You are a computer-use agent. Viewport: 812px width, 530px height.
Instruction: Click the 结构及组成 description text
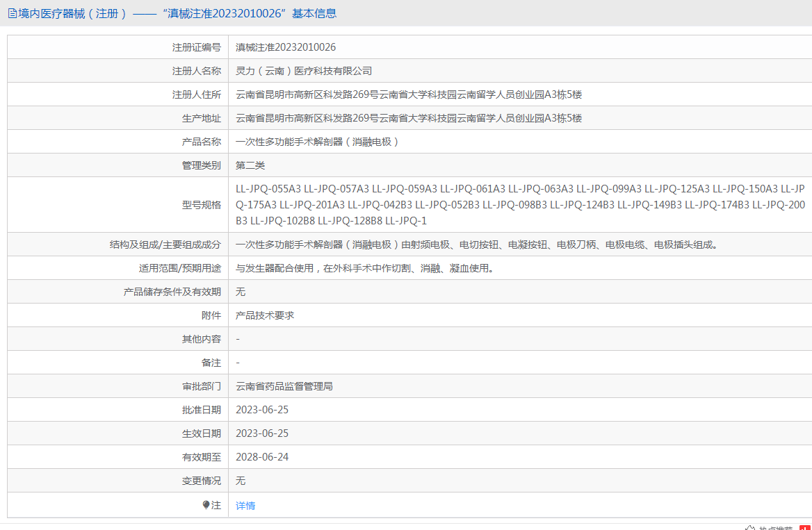(x=478, y=245)
